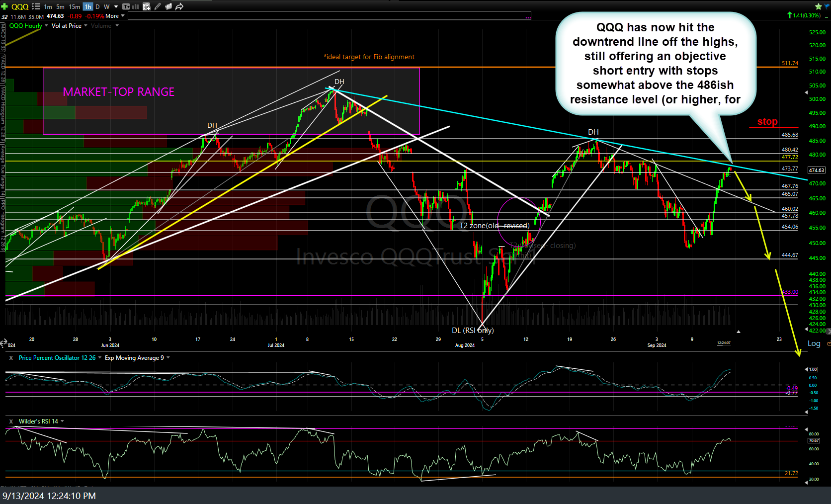
Task: Toggle the Price Percent Oscillator panel visibility
Action: click(10, 357)
